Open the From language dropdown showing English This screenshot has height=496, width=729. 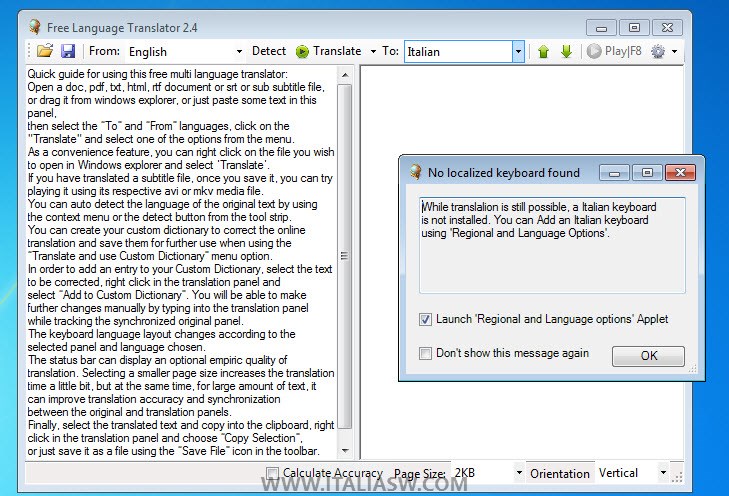(186, 52)
